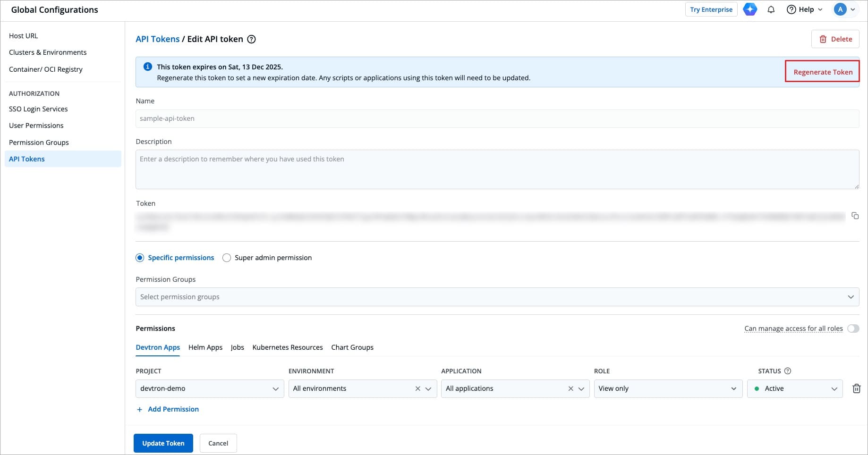Clear the All applications selection
This screenshot has width=868, height=455.
click(x=570, y=388)
